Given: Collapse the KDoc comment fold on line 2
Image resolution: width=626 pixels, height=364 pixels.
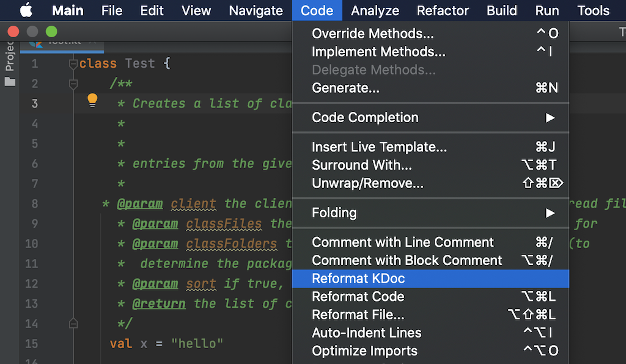Looking at the screenshot, I should coord(73,84).
